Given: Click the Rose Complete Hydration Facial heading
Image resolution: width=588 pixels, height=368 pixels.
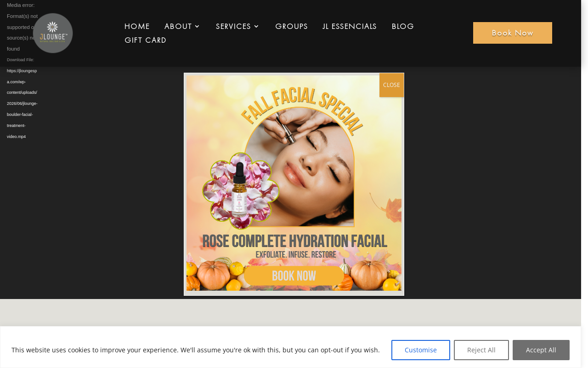Looking at the screenshot, I should tap(294, 241).
